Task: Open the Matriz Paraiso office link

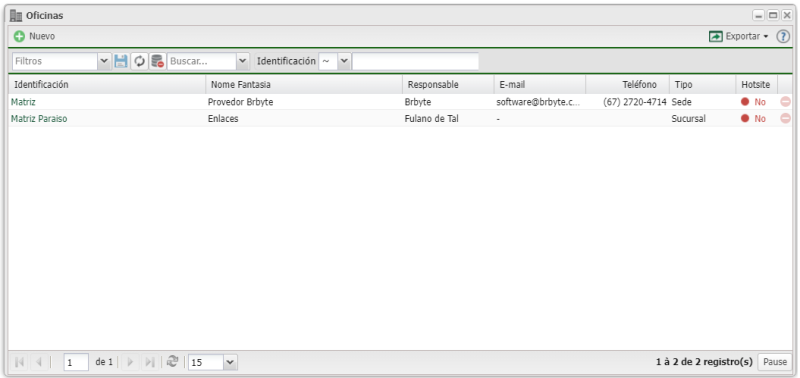Action: pyautogui.click(x=39, y=119)
